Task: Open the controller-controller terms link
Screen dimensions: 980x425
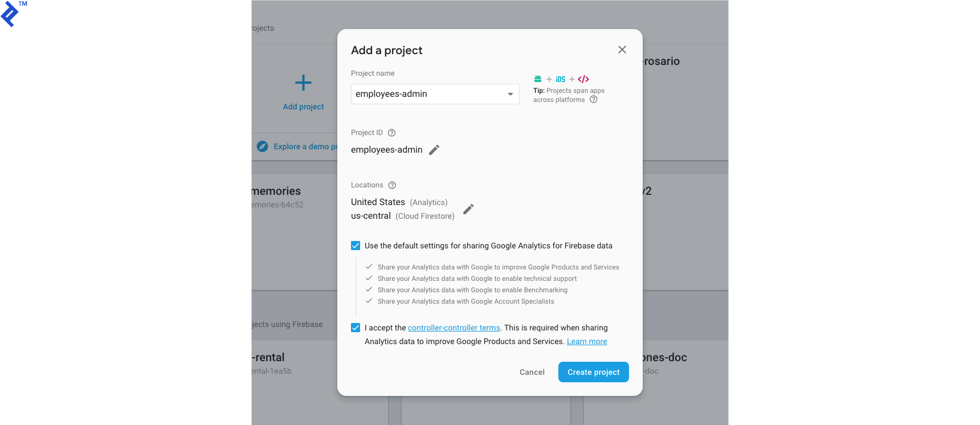Action: click(x=454, y=328)
